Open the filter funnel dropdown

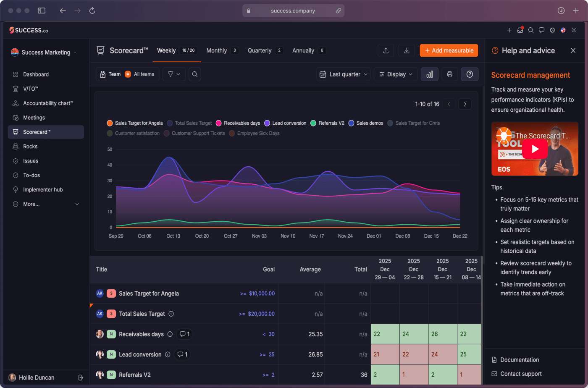click(174, 74)
